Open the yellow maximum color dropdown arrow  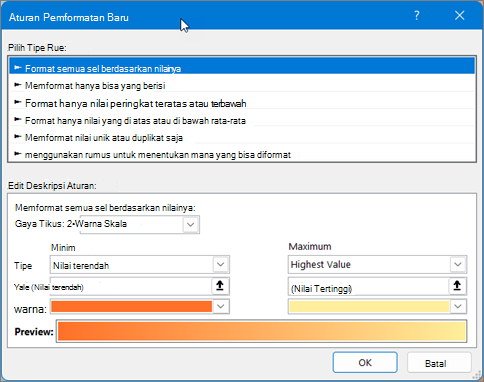pyautogui.click(x=458, y=306)
